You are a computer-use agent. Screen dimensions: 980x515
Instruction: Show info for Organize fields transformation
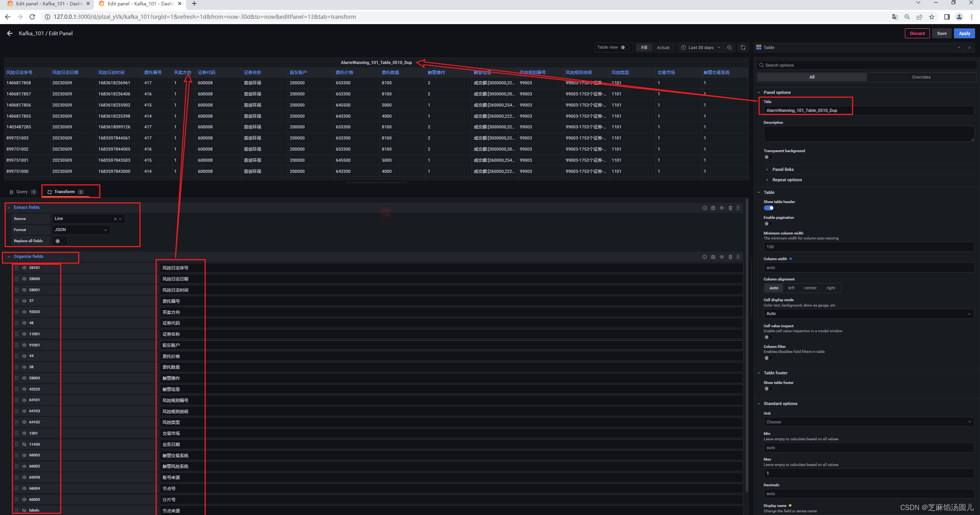coord(705,257)
